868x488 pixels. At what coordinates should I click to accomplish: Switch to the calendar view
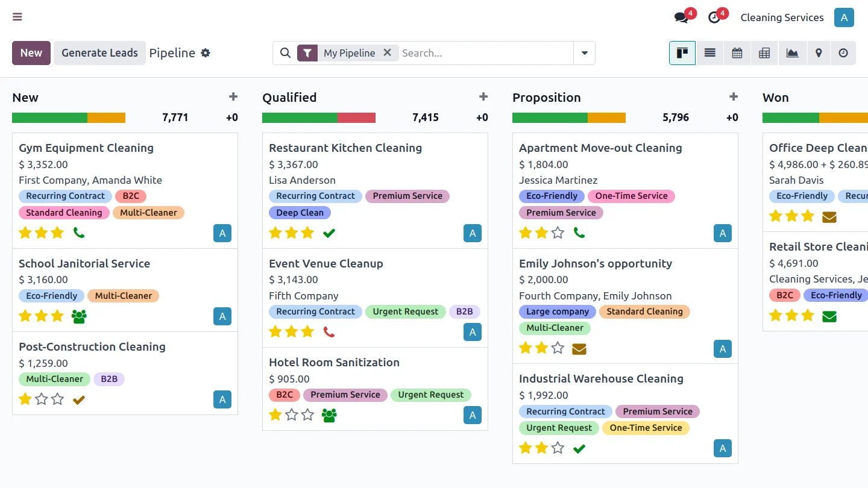737,53
